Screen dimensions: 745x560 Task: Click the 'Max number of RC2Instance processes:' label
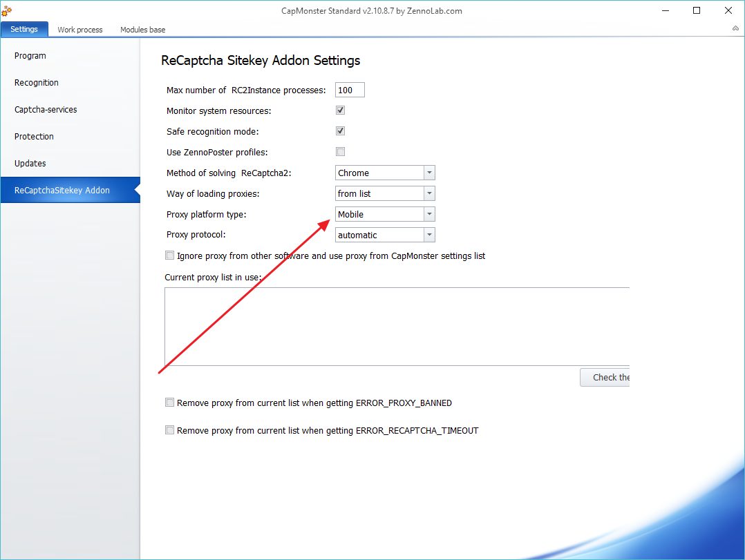click(x=246, y=90)
